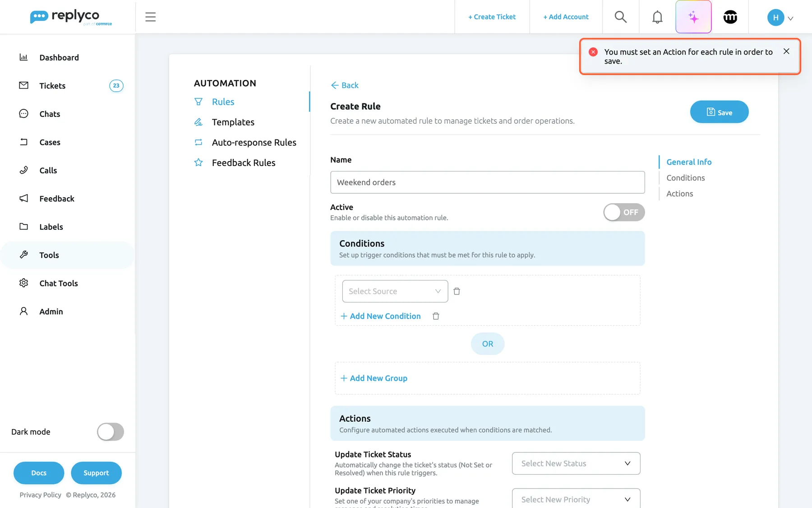Select Rules in Automation menu
812x508 pixels.
point(223,102)
